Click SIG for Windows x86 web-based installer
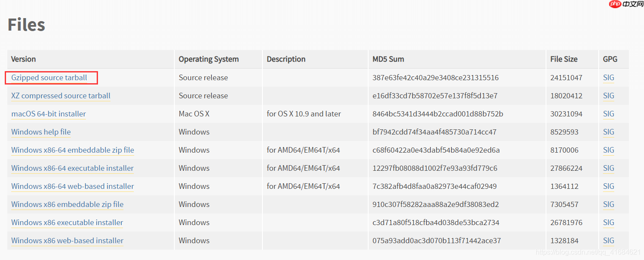Image resolution: width=644 pixels, height=260 pixels. tap(609, 241)
